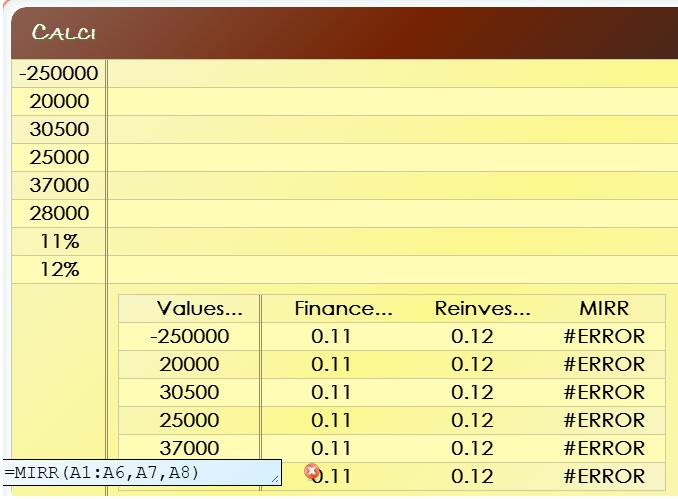Select the 0.12 value in the 20000 table row
Image resolution: width=678 pixels, height=499 pixels.
472,365
